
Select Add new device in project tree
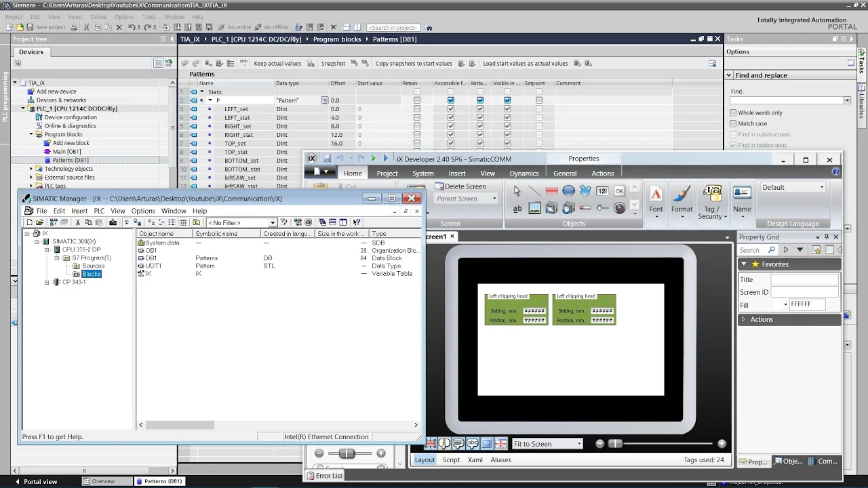(x=56, y=91)
